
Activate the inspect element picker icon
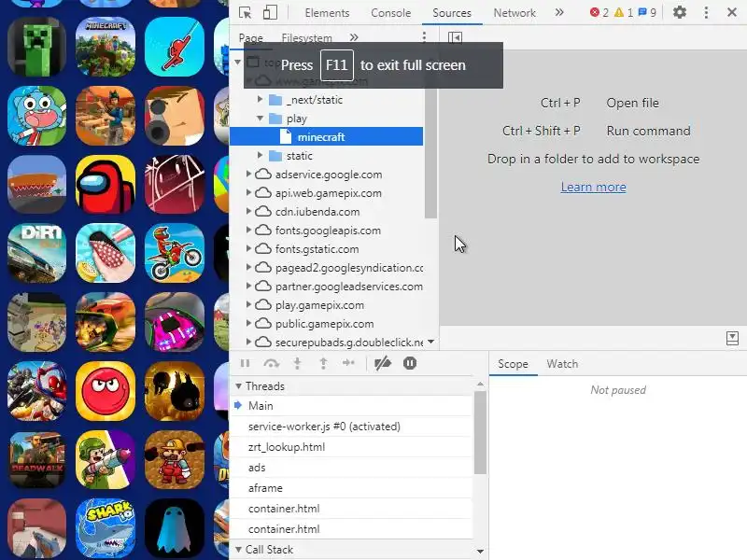(x=245, y=12)
